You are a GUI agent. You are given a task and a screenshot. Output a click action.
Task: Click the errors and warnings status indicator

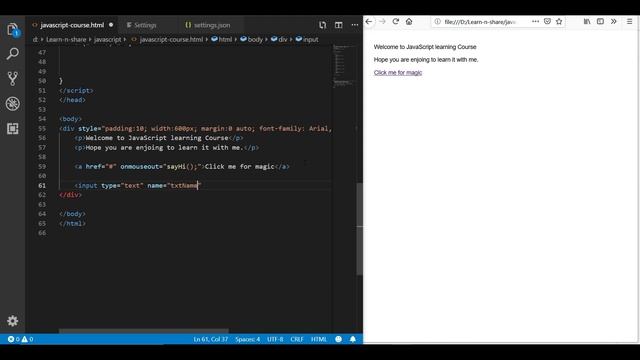[20, 339]
